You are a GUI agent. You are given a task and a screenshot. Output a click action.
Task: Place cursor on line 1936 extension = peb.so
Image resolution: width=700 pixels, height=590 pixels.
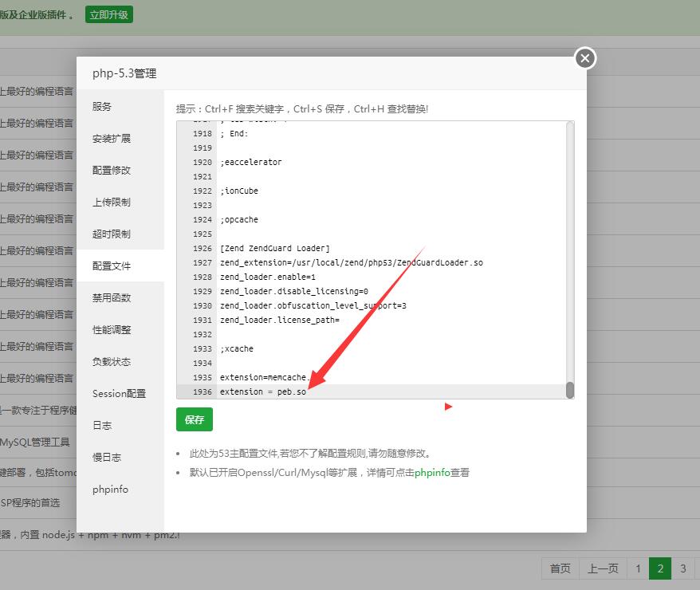[x=263, y=391]
